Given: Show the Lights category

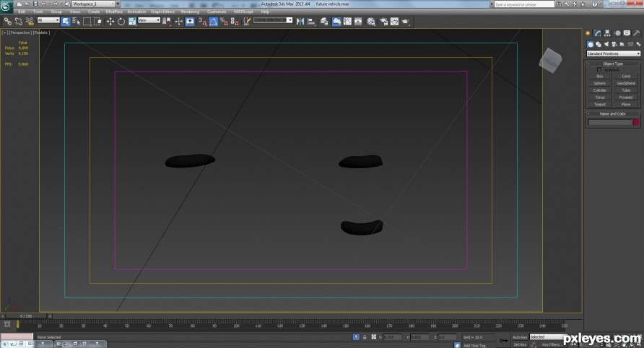Looking at the screenshot, I should coord(606,44).
